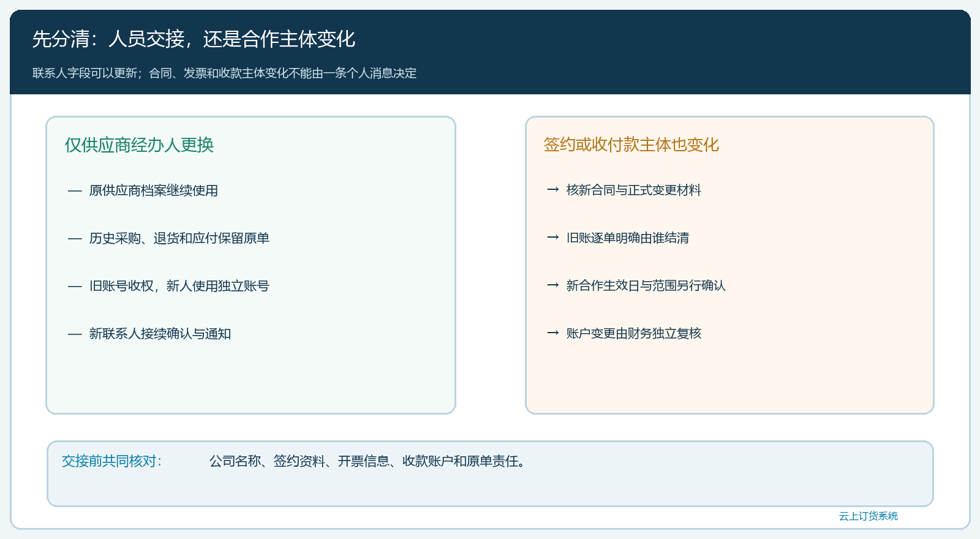
Task: Click the heading '签约或收付款主体也变化'
Action: (631, 145)
